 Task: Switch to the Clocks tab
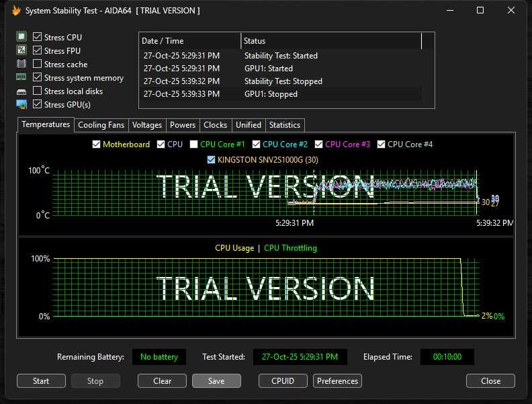215,125
